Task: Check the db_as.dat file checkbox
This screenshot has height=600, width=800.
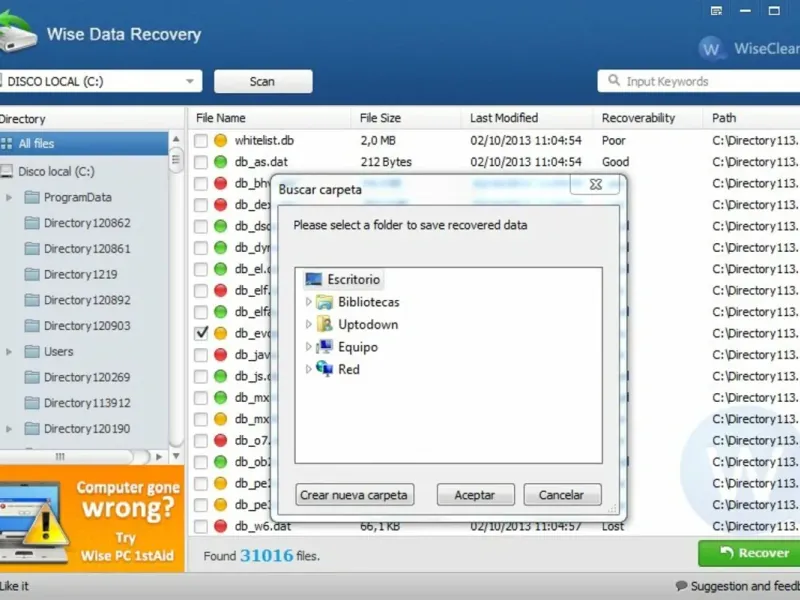Action: coord(201,162)
